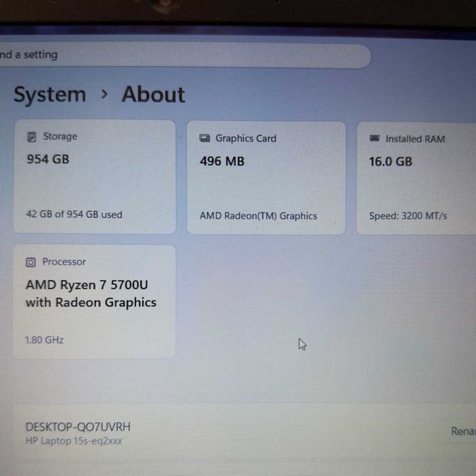Viewport: 476px width, 476px height.
Task: Click the breadcrumb chevron separator
Action: tap(104, 95)
